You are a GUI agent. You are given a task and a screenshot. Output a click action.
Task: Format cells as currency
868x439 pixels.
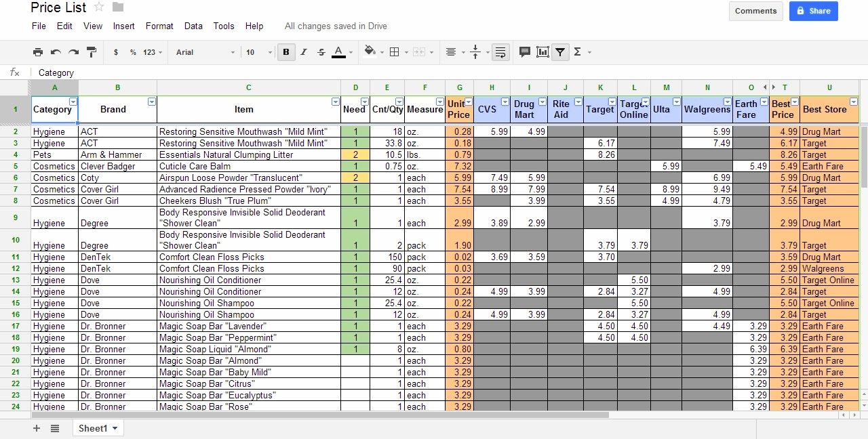click(116, 52)
